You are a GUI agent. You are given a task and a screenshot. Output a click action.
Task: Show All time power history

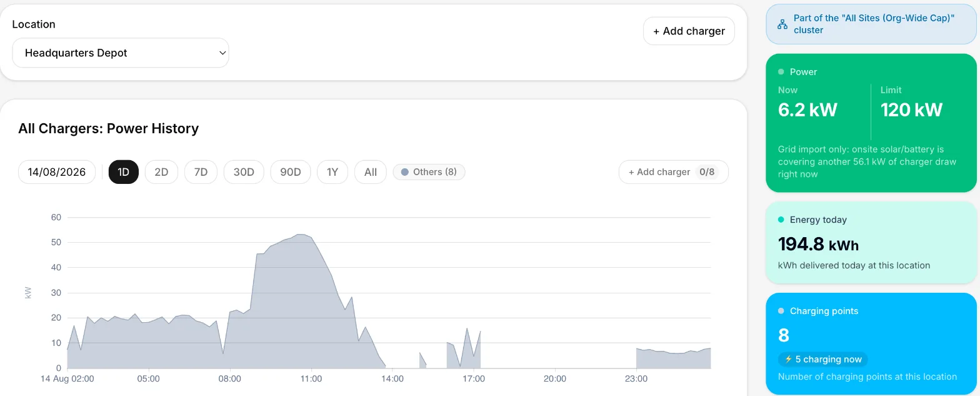371,172
